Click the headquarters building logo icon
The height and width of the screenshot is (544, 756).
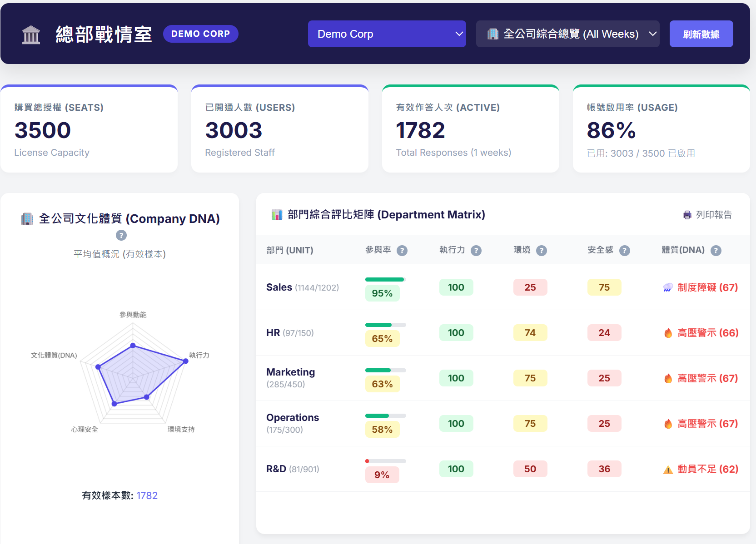(x=31, y=35)
